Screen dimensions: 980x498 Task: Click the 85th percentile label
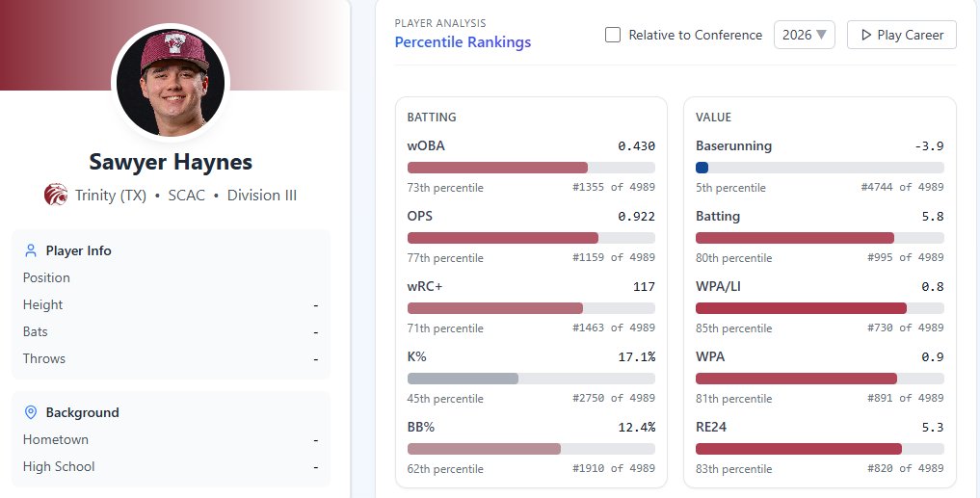tap(733, 328)
